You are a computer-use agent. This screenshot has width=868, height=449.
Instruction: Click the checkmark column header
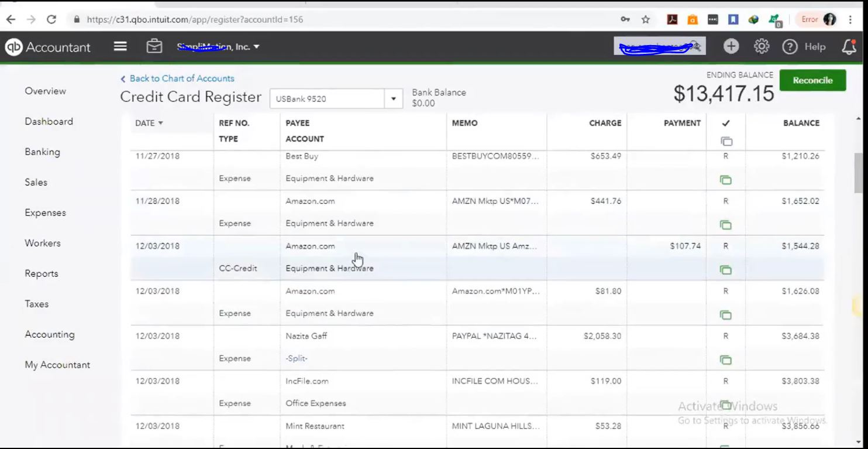[x=726, y=124]
